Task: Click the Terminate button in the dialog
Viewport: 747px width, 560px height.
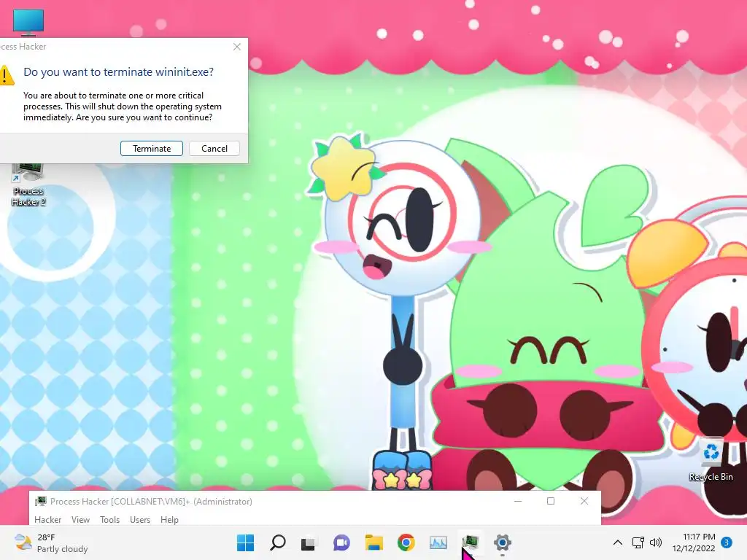Action: tap(152, 149)
